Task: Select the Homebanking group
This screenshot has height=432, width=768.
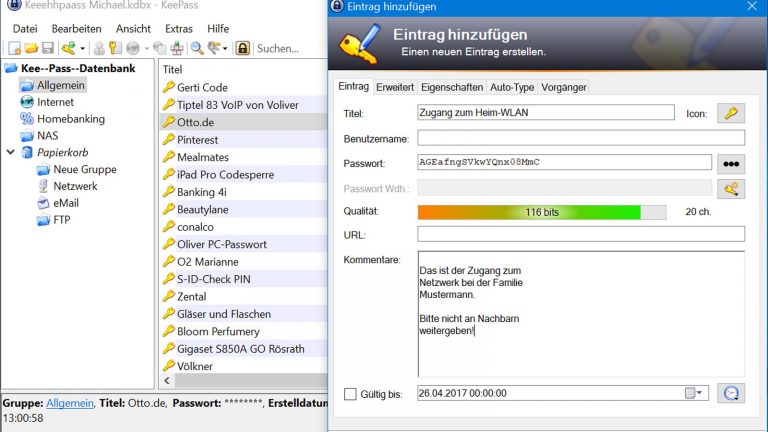Action: click(71, 119)
